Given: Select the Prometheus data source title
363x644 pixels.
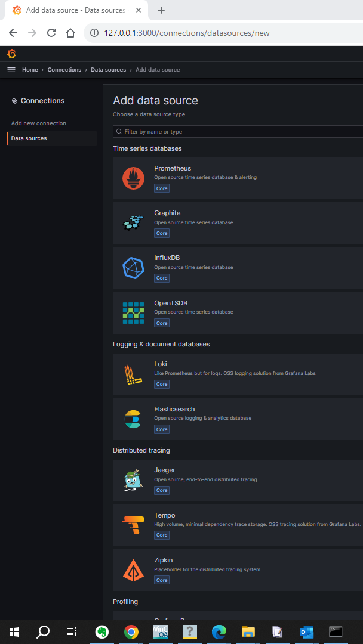Looking at the screenshot, I should pos(173,168).
